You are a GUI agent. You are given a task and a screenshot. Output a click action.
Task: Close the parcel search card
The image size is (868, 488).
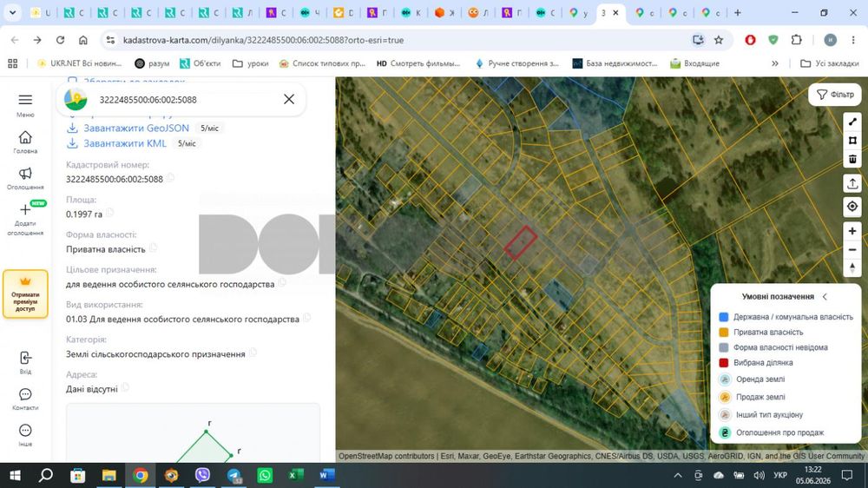pos(289,99)
